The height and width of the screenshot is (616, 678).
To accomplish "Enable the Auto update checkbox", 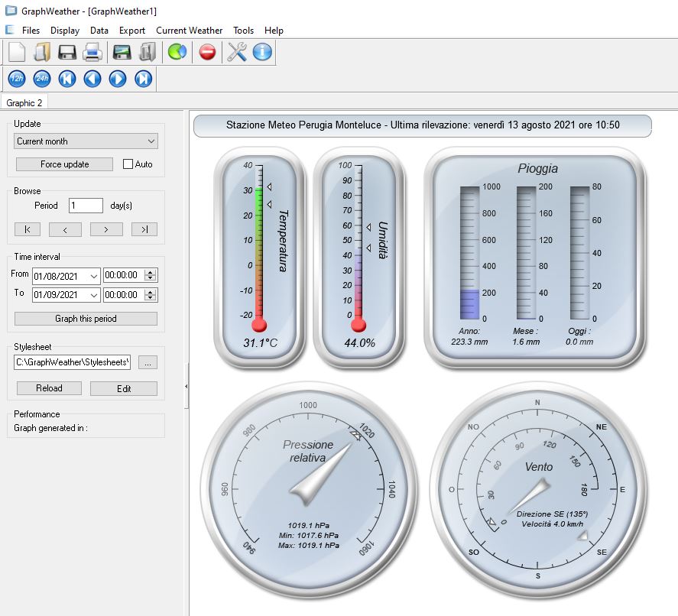I will click(128, 164).
